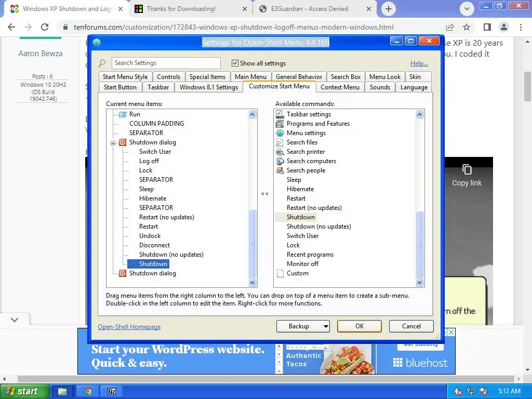Click the 7z icon on the taskbar
Screen dimensions: 532x399
coord(112,392)
